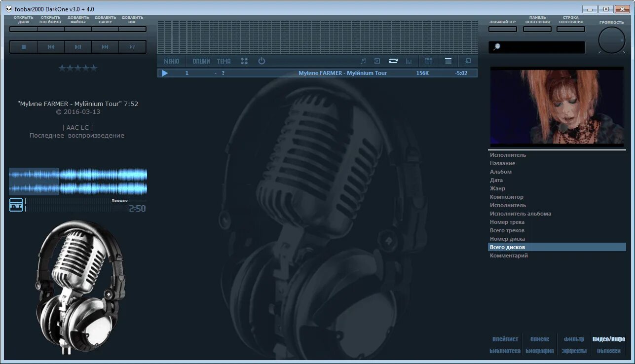Switch to the Плейлист tab
This screenshot has width=635, height=364.
tap(505, 339)
